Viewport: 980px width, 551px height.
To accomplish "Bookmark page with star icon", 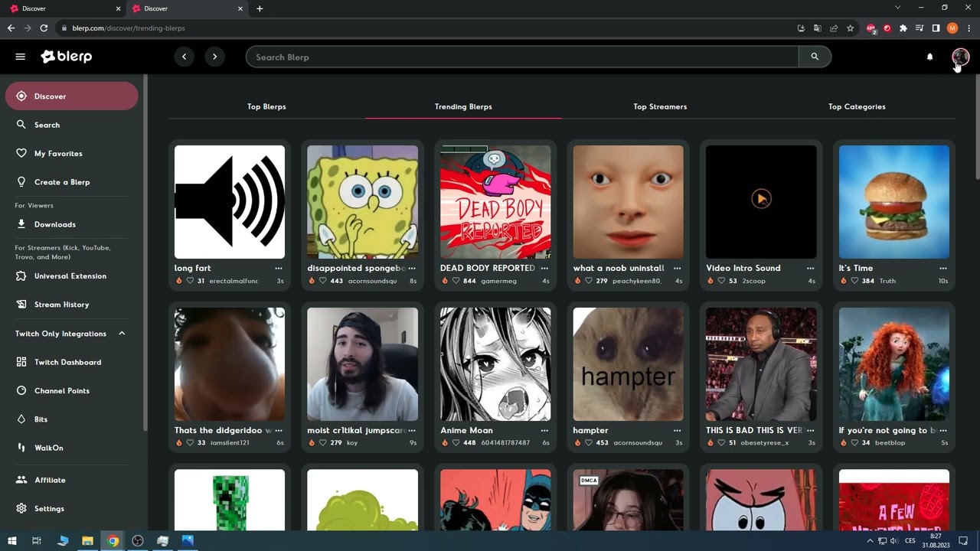I will (x=850, y=28).
